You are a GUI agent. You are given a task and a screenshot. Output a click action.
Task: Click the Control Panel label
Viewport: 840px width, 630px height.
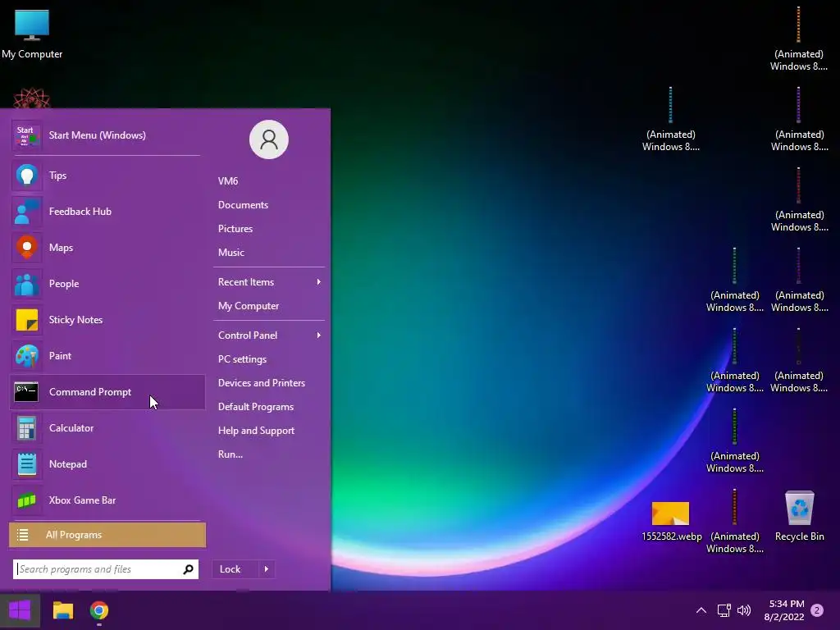pos(248,336)
